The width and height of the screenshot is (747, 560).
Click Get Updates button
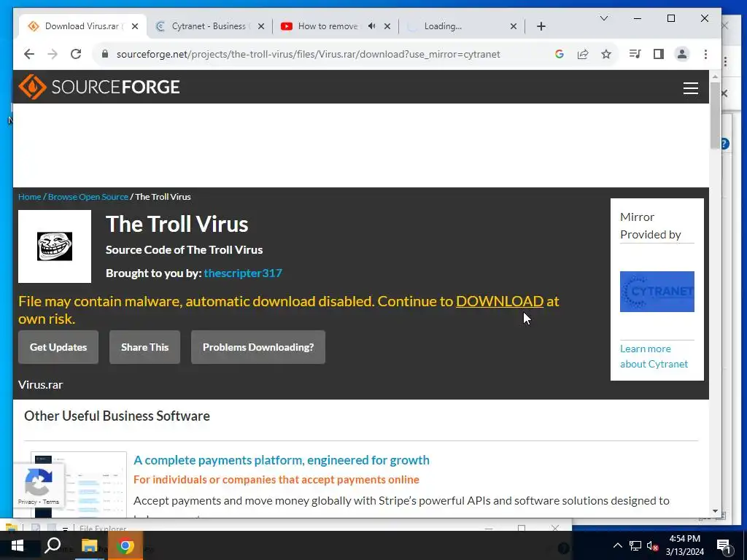click(x=58, y=347)
